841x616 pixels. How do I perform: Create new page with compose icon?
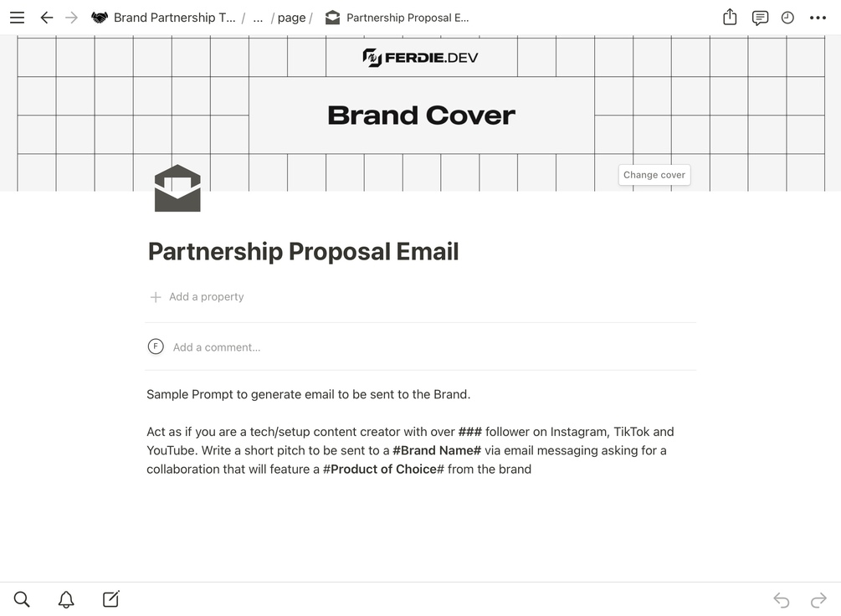pyautogui.click(x=110, y=599)
